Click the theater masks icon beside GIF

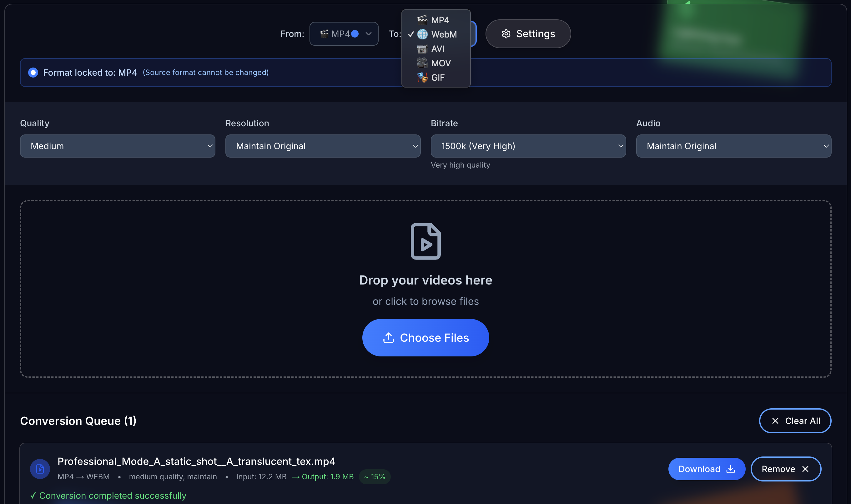(x=422, y=78)
